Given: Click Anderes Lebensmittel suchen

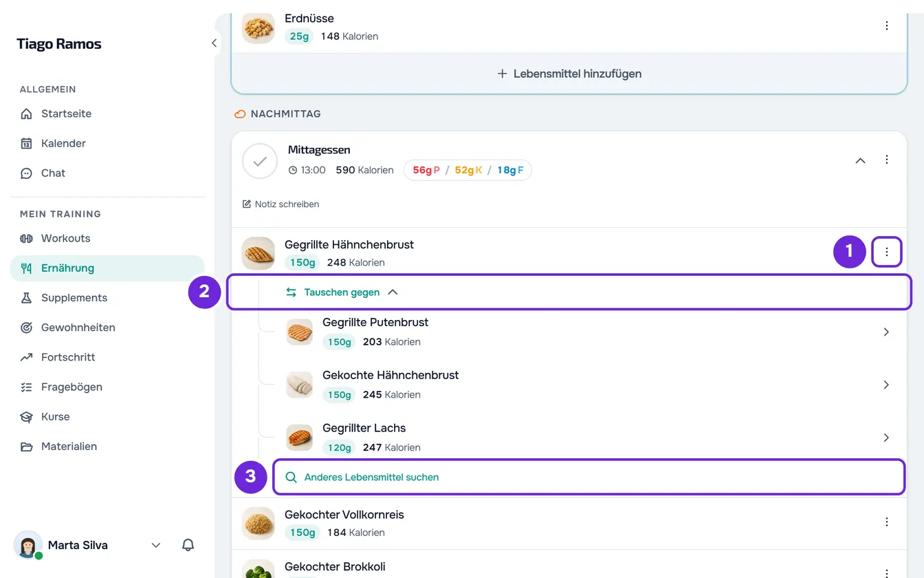Looking at the screenshot, I should pos(588,477).
